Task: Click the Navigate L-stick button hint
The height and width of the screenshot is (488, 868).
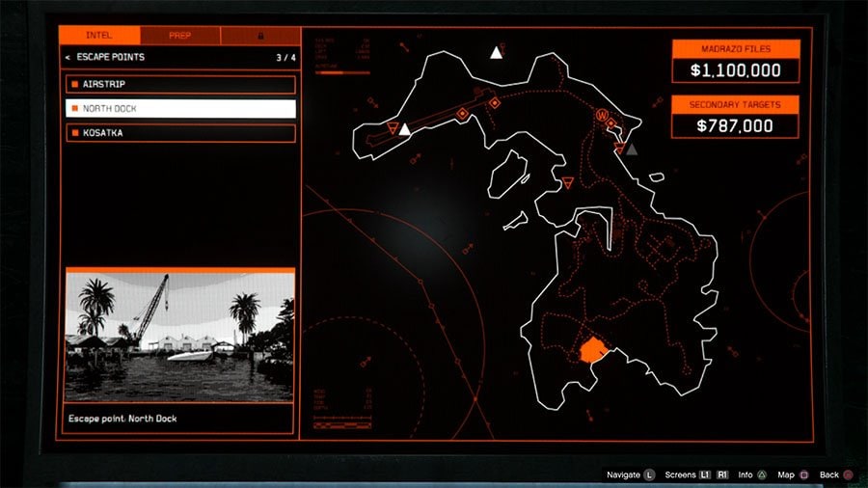Action: point(649,474)
